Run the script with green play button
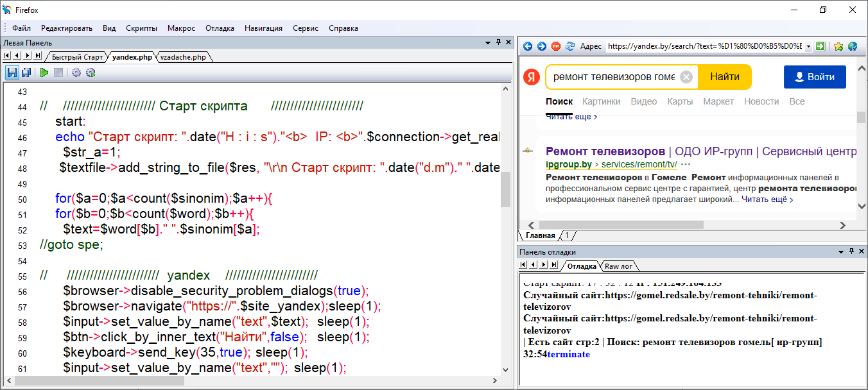 44,72
